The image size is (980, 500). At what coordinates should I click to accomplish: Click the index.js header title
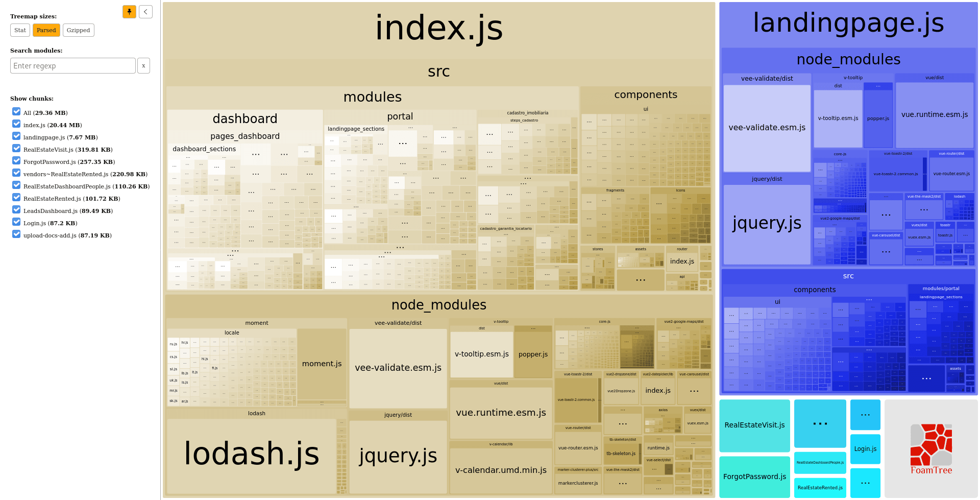point(439,28)
